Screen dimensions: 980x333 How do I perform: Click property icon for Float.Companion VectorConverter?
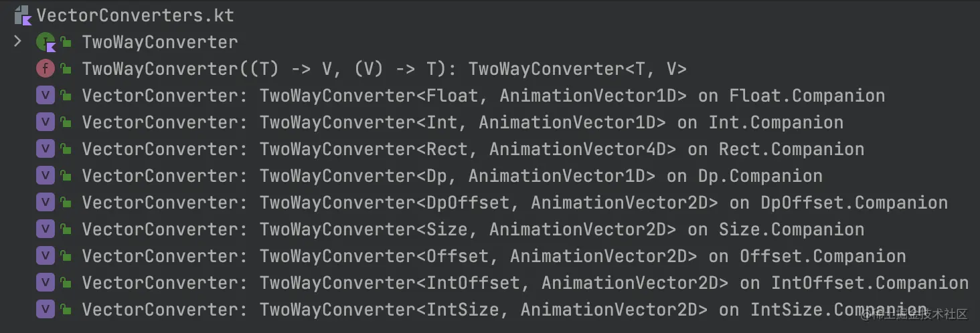click(x=45, y=96)
